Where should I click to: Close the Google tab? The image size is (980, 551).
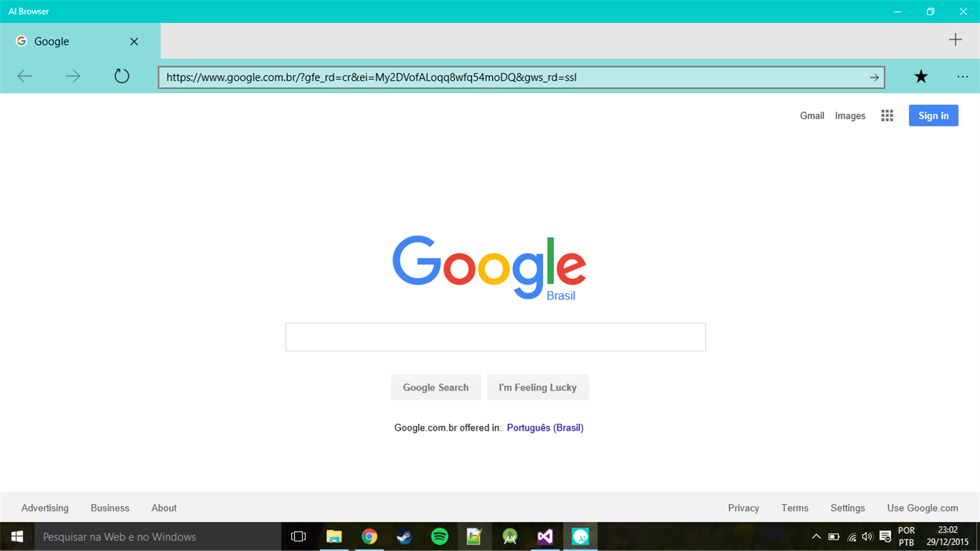pyautogui.click(x=134, y=41)
